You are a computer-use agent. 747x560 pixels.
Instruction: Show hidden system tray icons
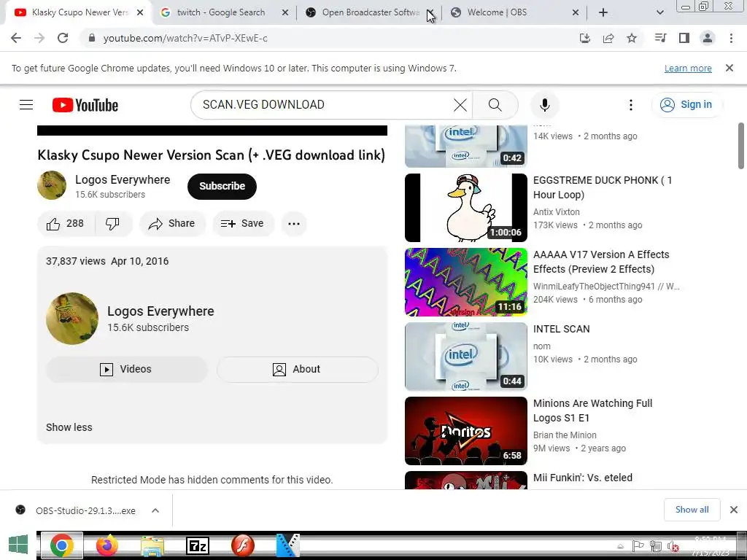pos(620,546)
